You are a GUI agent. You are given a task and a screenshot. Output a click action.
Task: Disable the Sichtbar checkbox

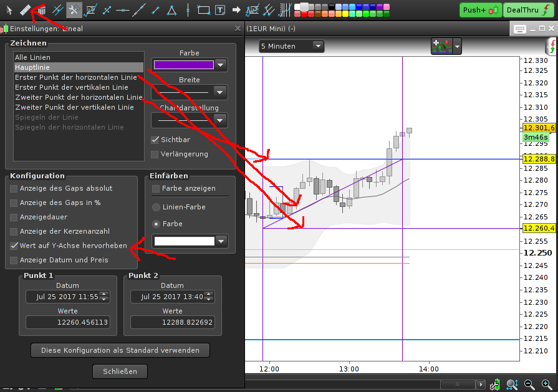click(155, 140)
